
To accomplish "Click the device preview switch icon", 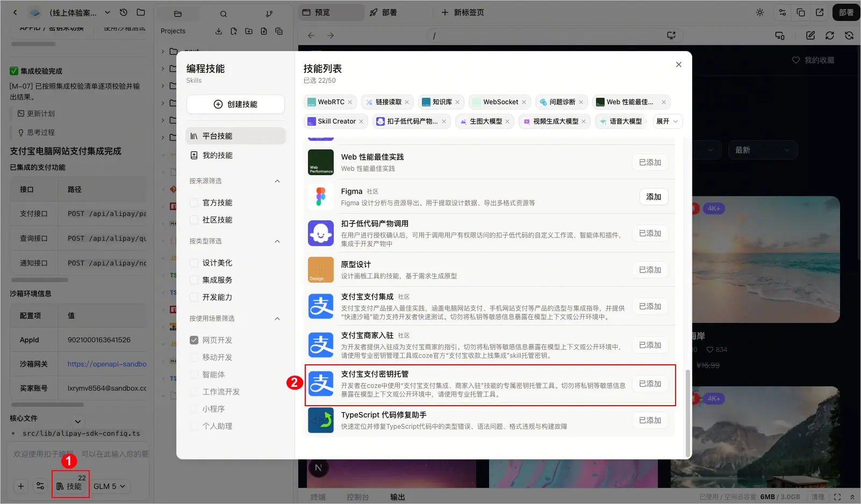I will tap(780, 35).
